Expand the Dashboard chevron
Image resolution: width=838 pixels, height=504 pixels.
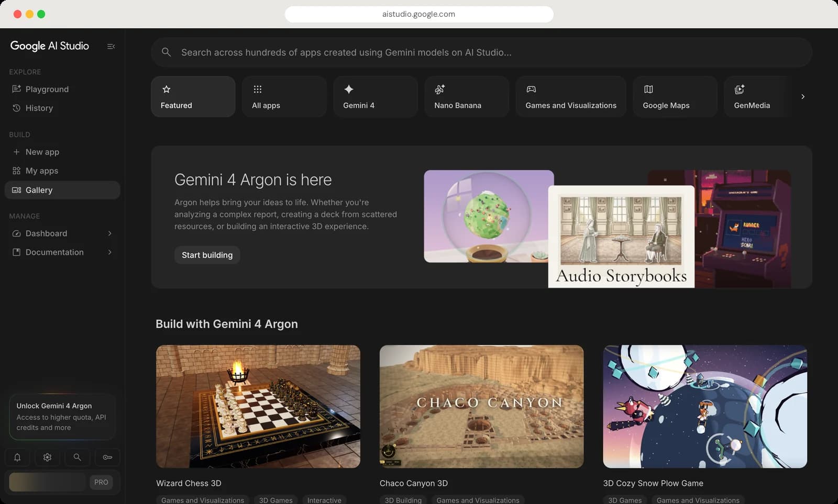(x=110, y=233)
